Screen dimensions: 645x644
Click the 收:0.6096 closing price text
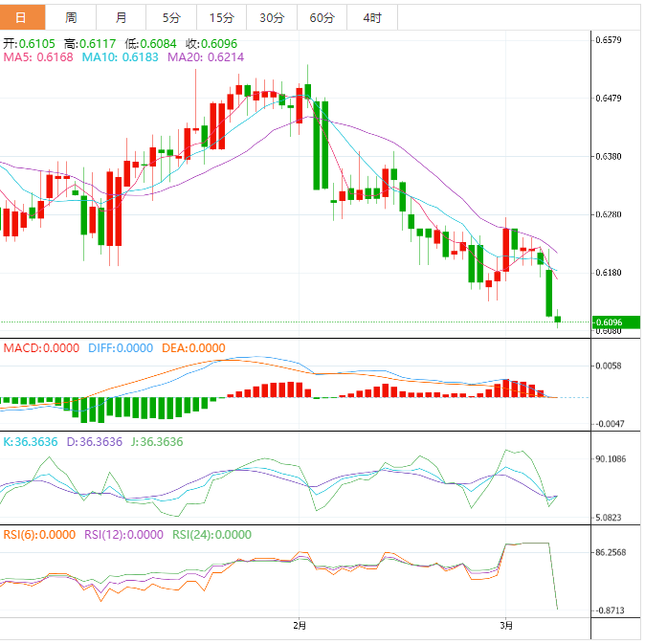[211, 44]
